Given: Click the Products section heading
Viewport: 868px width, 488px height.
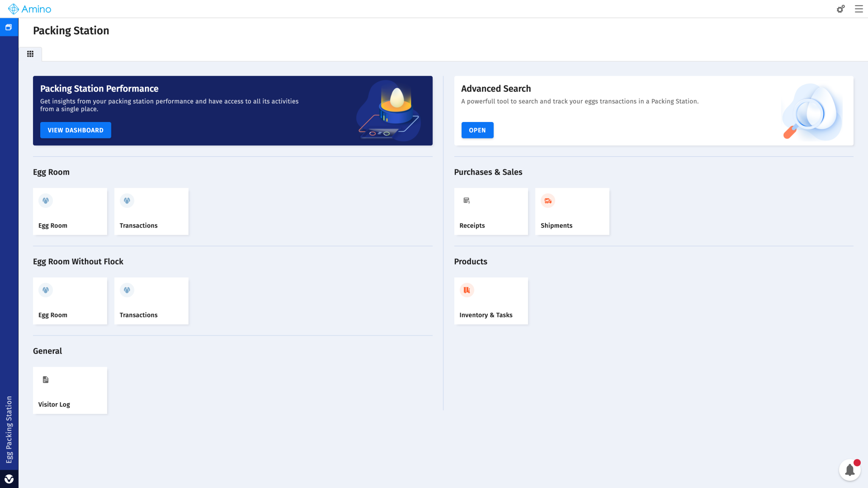Looking at the screenshot, I should point(470,261).
